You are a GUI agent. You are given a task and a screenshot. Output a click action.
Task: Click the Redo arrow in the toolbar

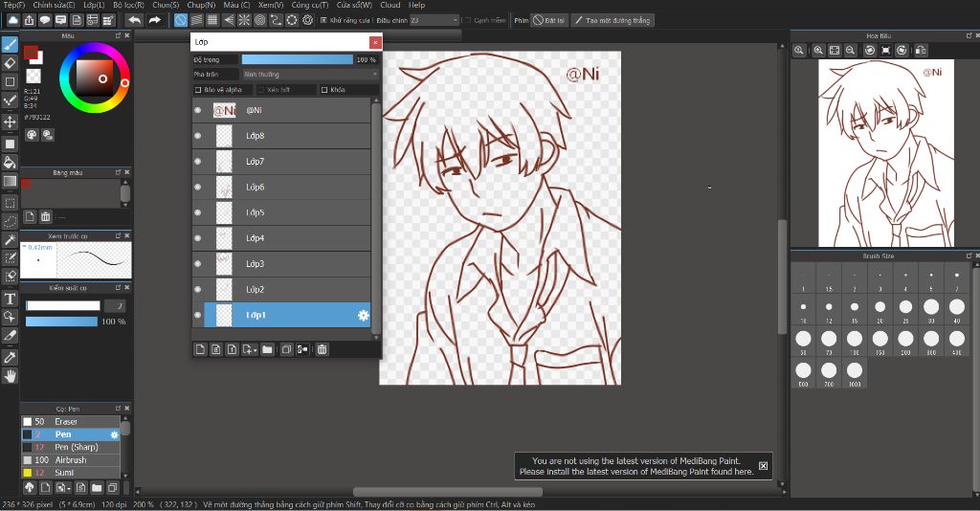coord(154,20)
